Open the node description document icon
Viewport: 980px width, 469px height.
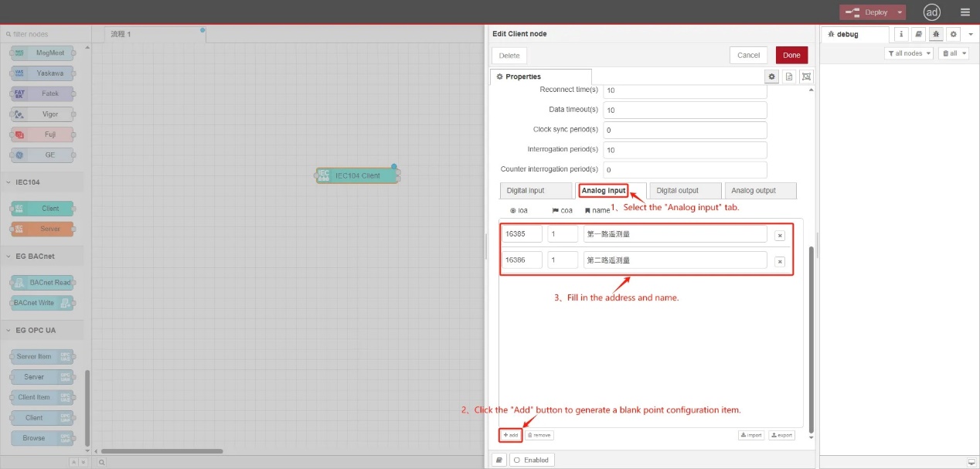(789, 76)
